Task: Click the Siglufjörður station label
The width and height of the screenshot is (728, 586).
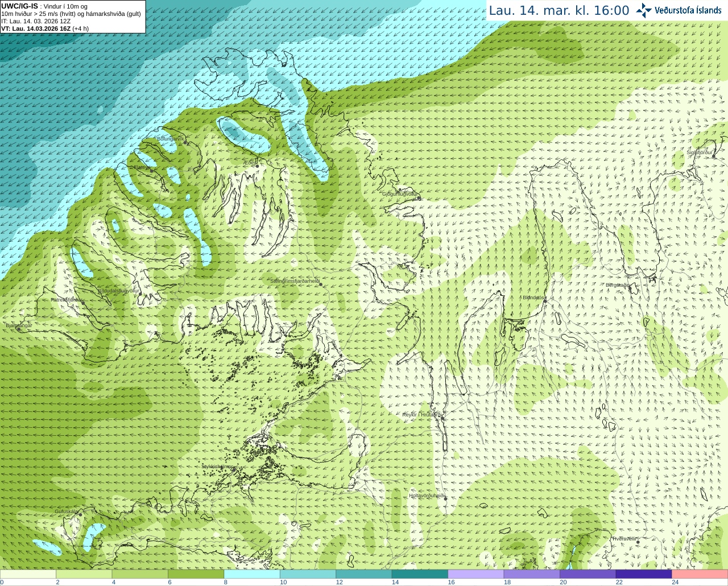Action: (x=700, y=152)
